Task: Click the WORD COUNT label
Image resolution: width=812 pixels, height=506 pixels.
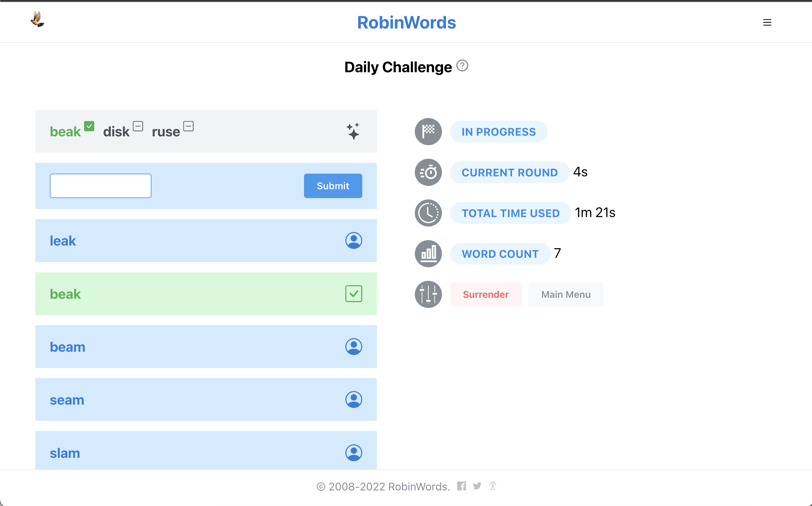Action: coord(500,254)
